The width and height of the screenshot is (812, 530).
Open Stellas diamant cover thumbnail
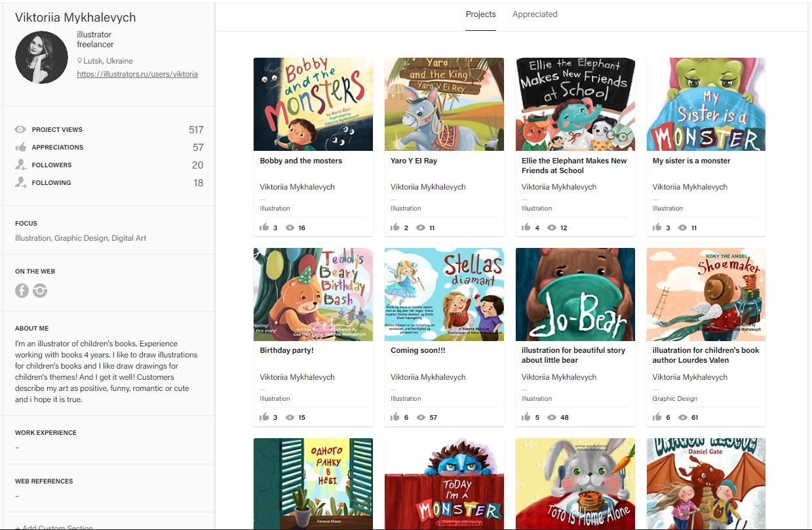pyautogui.click(x=444, y=295)
